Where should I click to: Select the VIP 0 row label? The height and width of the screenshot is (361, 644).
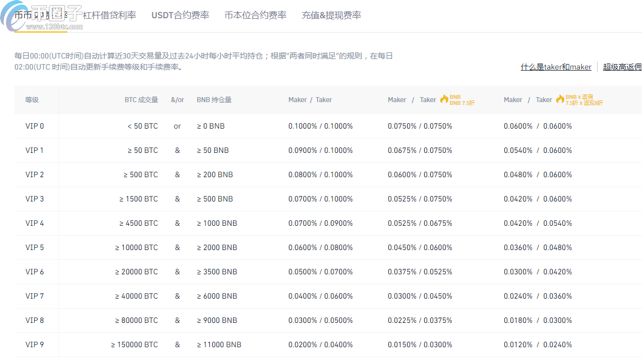coord(34,126)
